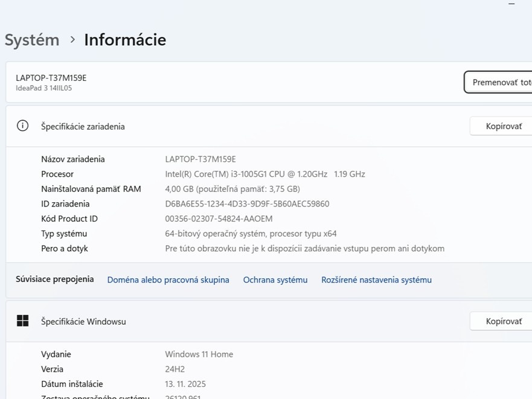This screenshot has height=399, width=532.
Task: Click the installation date 13. 11. 2025
Action: 185,384
